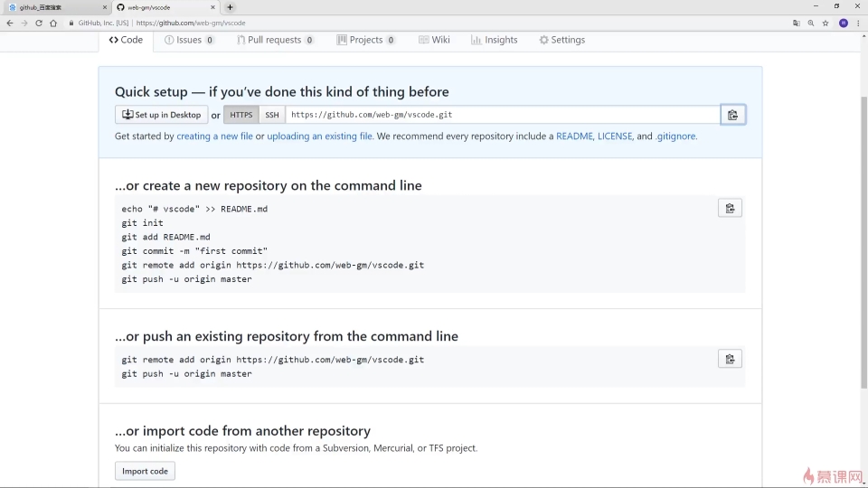Image resolution: width=868 pixels, height=488 pixels.
Task: Click the Import code button
Action: (x=145, y=471)
